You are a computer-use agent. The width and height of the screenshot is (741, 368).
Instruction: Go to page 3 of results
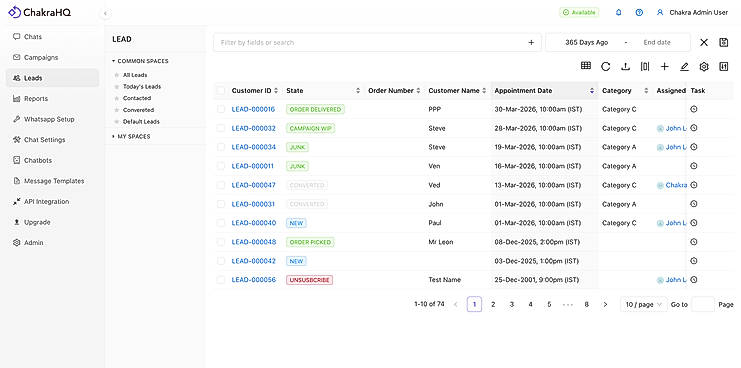511,305
